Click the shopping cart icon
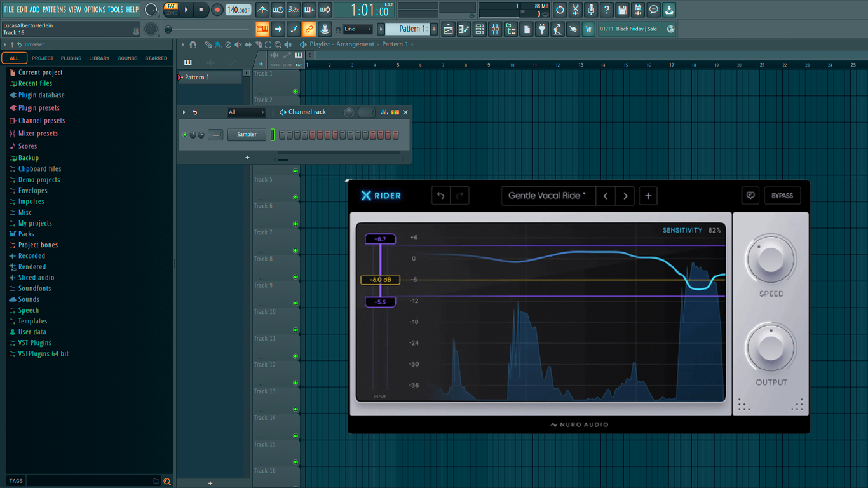 (588, 29)
